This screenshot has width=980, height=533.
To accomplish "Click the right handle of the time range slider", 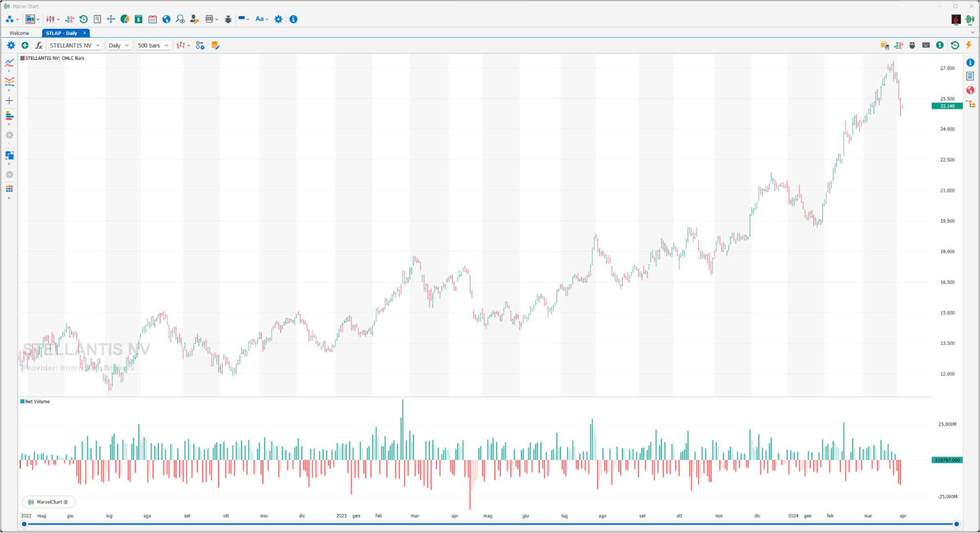I will [956, 524].
